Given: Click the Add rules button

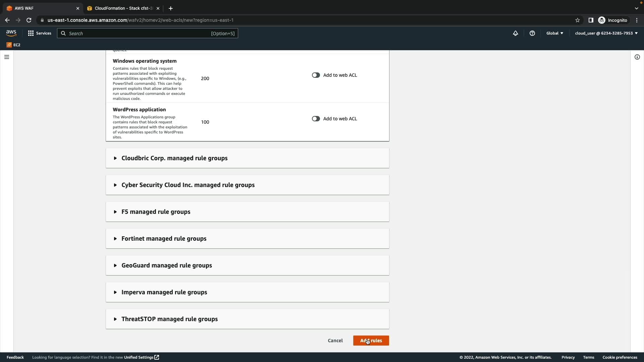Looking at the screenshot, I should [371, 341].
